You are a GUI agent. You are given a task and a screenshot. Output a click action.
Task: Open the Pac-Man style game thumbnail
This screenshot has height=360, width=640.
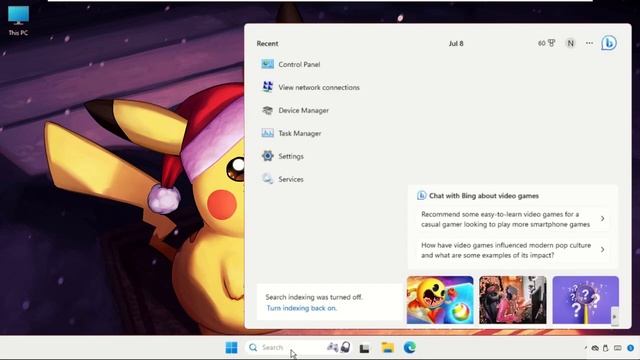point(440,300)
